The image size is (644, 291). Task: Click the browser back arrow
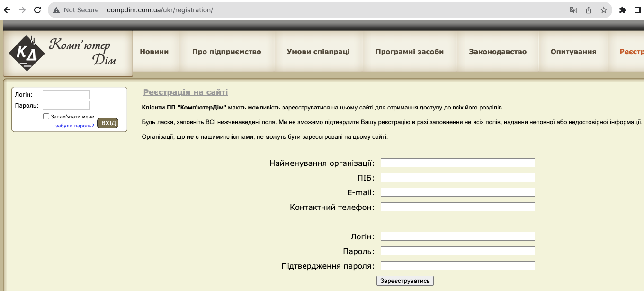click(x=7, y=10)
